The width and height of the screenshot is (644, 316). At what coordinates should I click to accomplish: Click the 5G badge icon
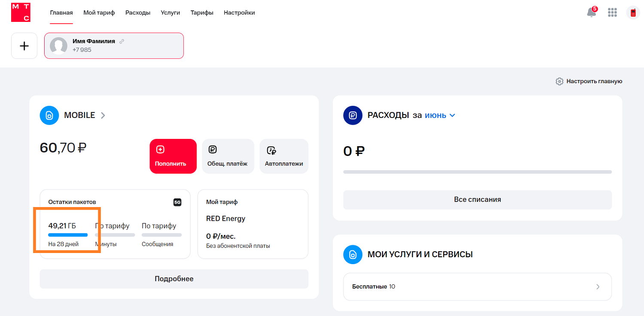click(x=177, y=202)
